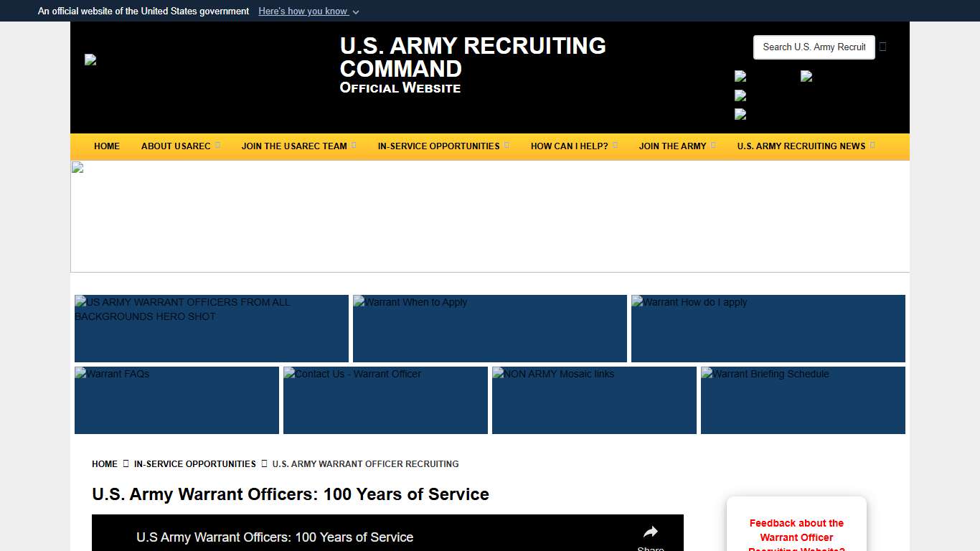Screen dimensions: 980x551
Task: Expand the 'Here's how you know' disclosure
Action: coord(308,11)
